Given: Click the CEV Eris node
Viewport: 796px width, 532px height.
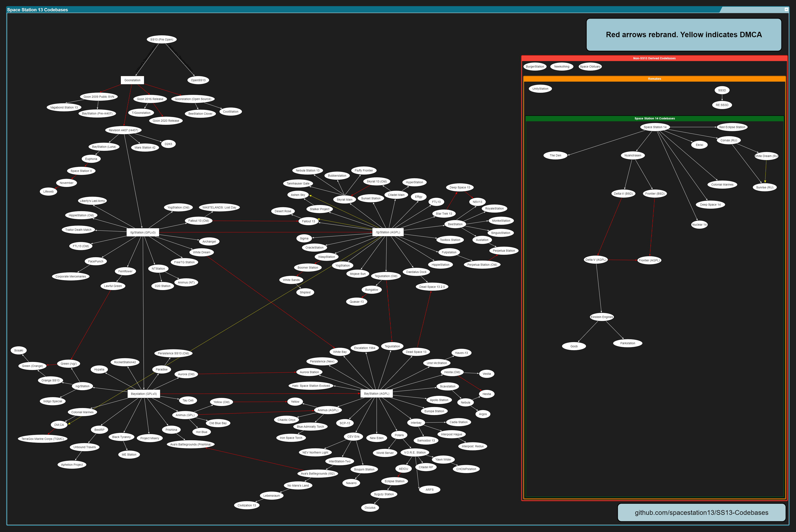Looking at the screenshot, I should 353,437.
